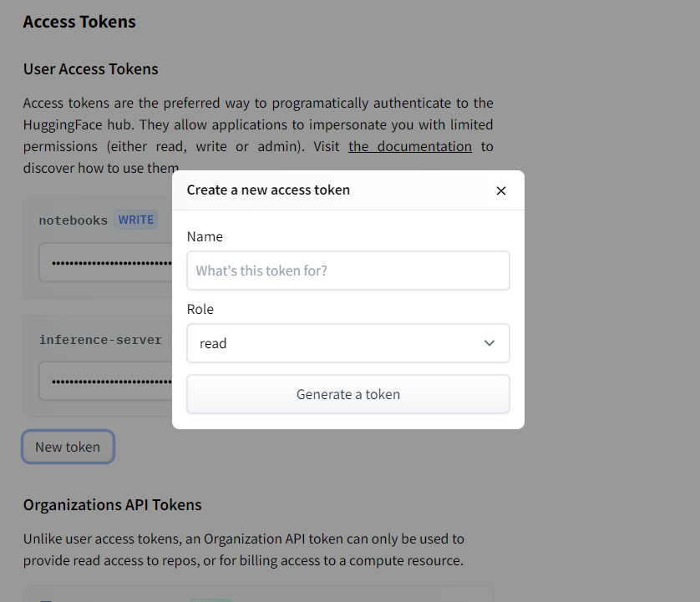
Task: Open the documentation link
Action: coord(410,146)
